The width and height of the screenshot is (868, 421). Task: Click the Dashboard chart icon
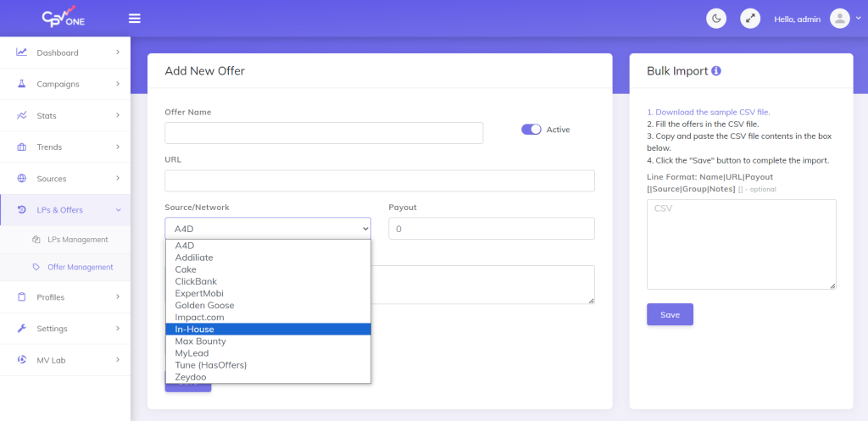[21, 53]
